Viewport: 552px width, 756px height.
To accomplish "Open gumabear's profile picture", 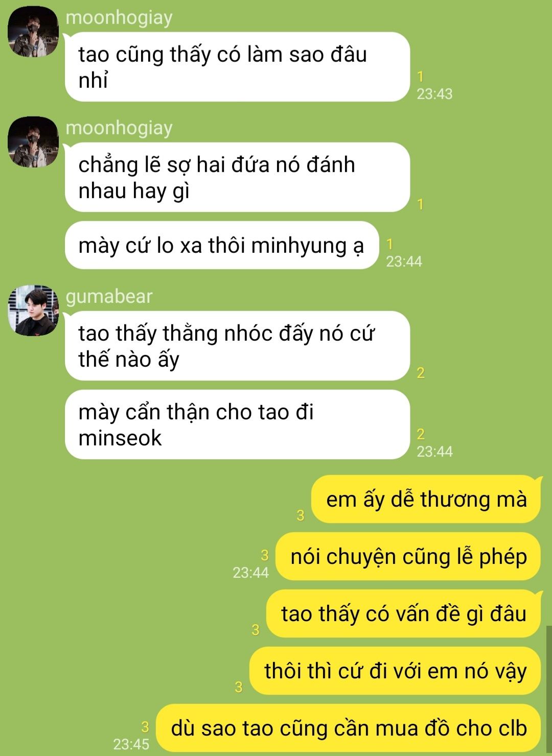I will click(33, 311).
